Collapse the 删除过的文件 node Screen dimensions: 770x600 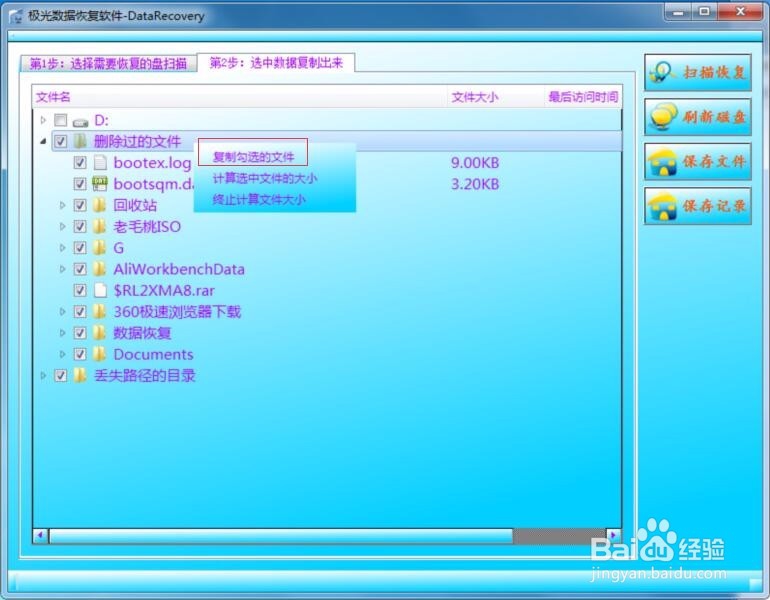43,141
